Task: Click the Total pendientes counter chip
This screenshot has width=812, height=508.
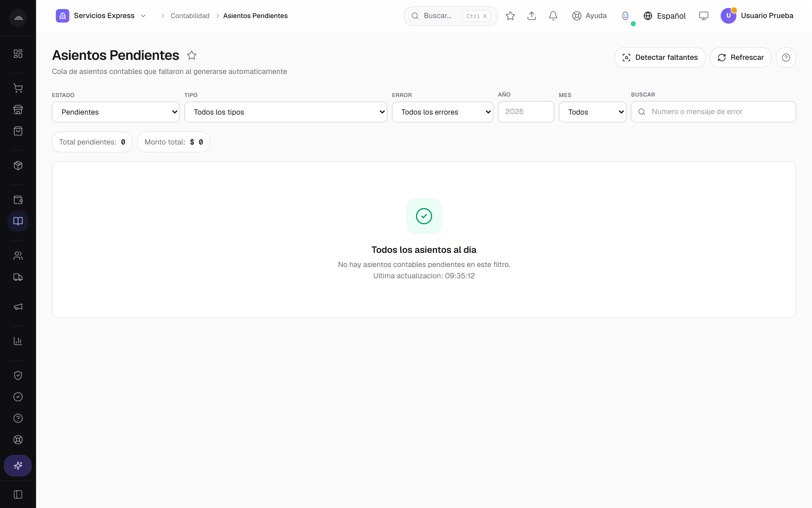Action: (x=92, y=142)
